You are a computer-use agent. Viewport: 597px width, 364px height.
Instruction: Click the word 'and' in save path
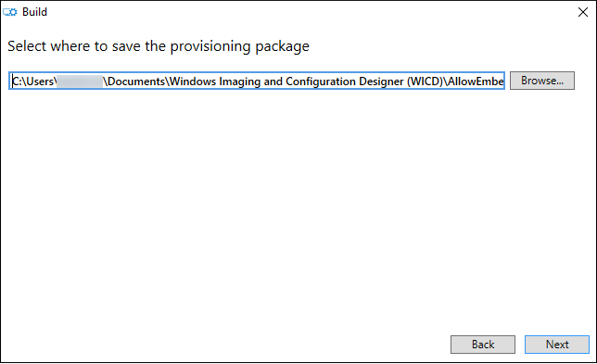[x=273, y=82]
